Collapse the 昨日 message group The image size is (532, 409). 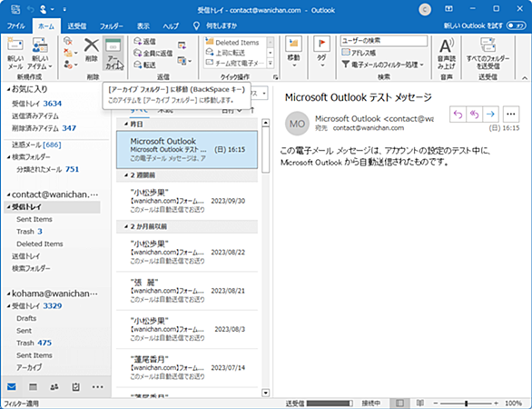pyautogui.click(x=125, y=125)
